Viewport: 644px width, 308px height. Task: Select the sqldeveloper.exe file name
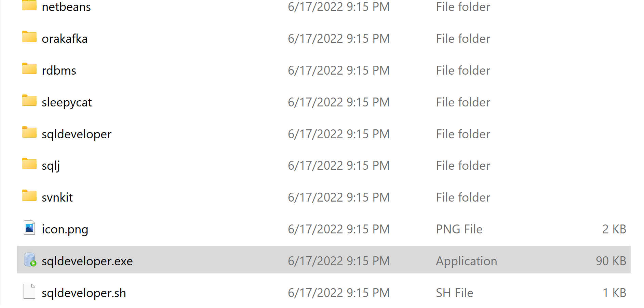pos(87,261)
